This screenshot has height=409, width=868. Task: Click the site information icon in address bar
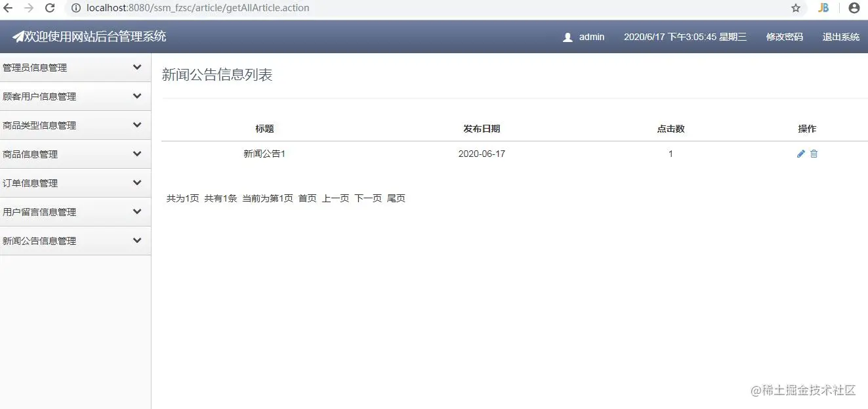76,8
